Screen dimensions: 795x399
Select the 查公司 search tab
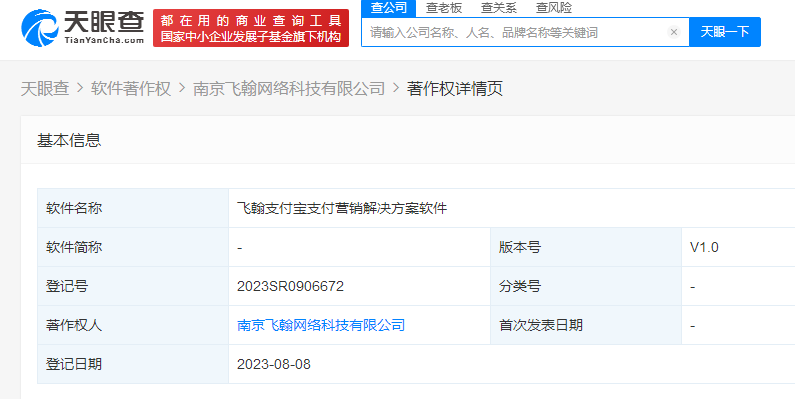tap(388, 8)
